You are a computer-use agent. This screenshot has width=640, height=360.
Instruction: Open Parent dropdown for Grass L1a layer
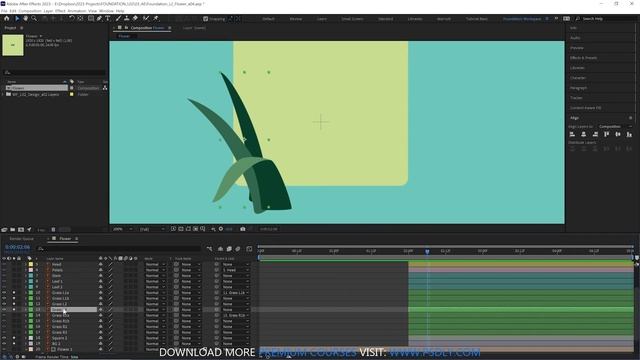pyautogui.click(x=236, y=293)
